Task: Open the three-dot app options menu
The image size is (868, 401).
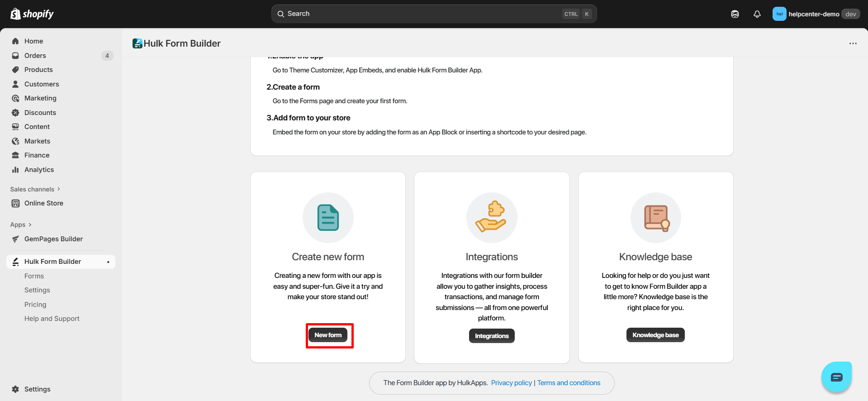Action: coord(853,43)
